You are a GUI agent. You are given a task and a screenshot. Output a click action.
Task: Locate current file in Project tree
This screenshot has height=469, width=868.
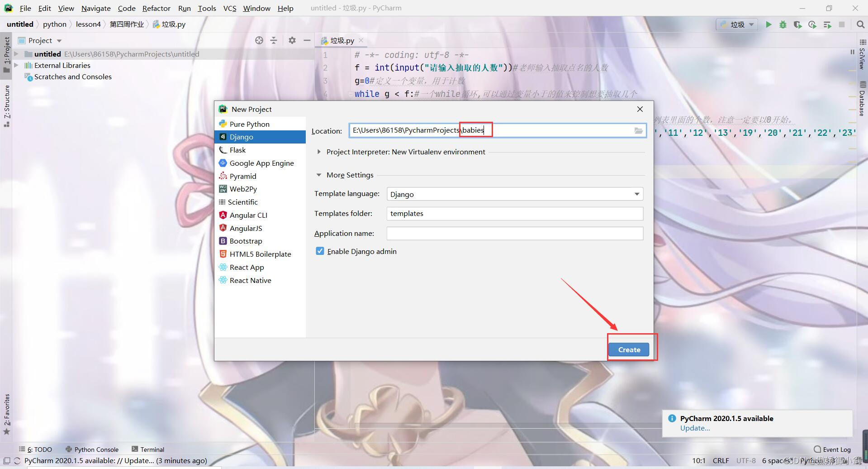click(259, 40)
